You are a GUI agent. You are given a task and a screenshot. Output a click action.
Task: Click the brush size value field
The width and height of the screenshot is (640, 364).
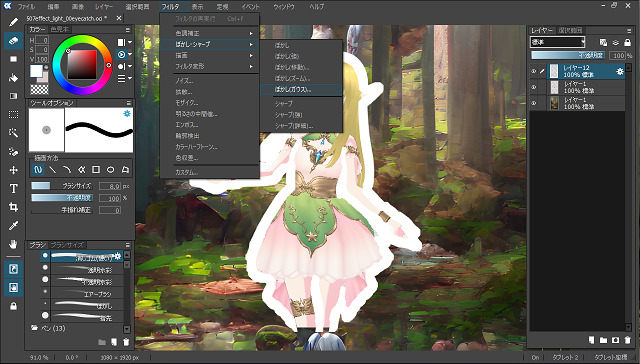coord(109,186)
